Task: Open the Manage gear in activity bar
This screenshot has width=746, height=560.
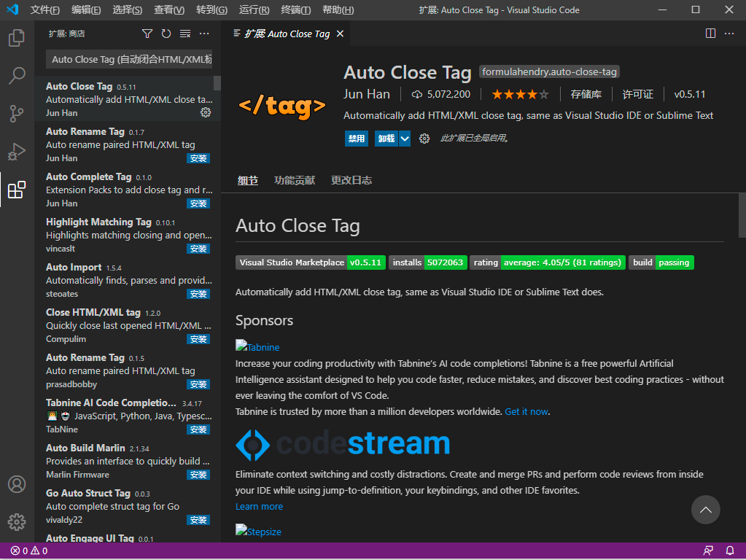Action: [x=17, y=522]
